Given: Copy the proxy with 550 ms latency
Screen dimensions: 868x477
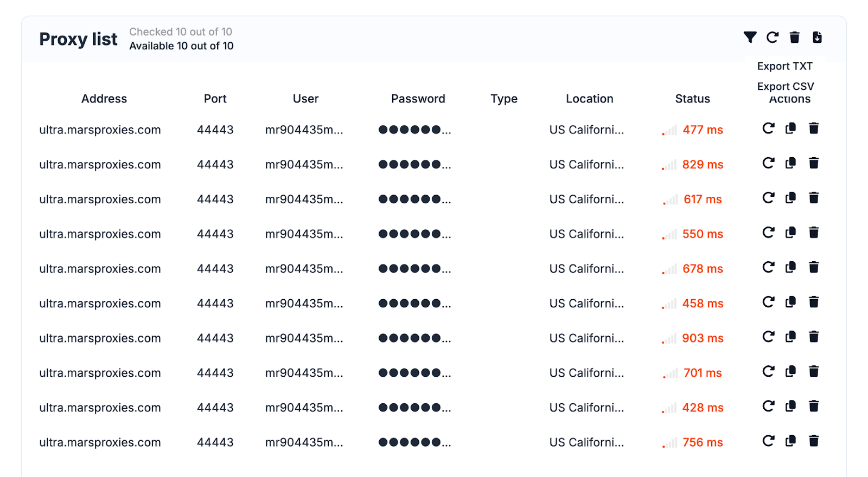Looking at the screenshot, I should 791,233.
